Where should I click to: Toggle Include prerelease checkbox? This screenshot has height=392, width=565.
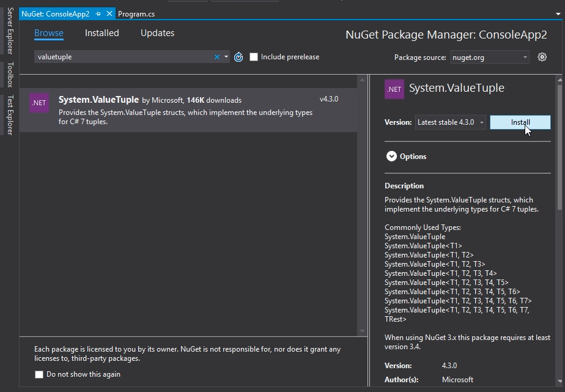[254, 57]
